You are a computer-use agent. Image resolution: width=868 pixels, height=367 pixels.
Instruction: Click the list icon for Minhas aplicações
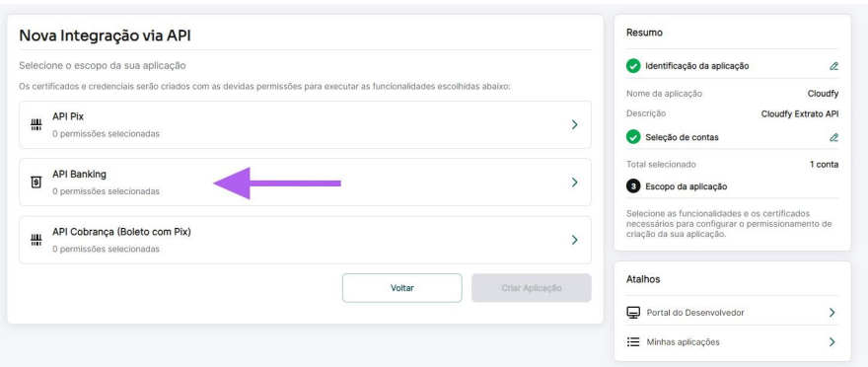[x=633, y=342]
